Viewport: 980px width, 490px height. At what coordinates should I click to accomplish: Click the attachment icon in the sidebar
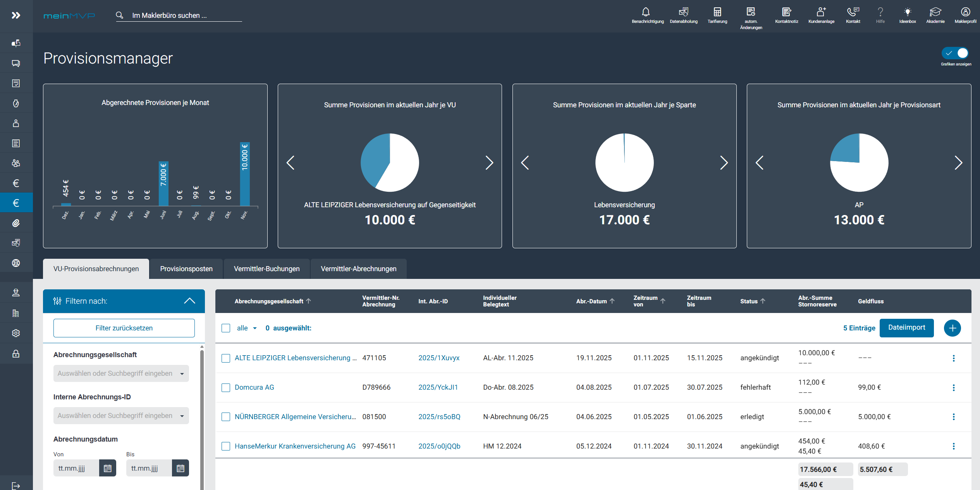click(x=16, y=222)
